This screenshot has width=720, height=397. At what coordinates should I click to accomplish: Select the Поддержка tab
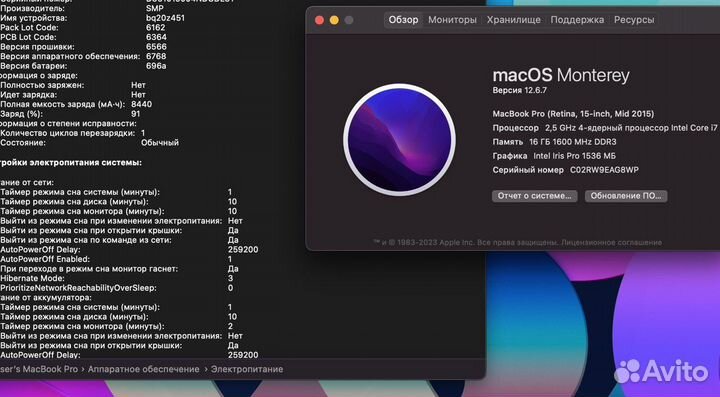(x=577, y=20)
